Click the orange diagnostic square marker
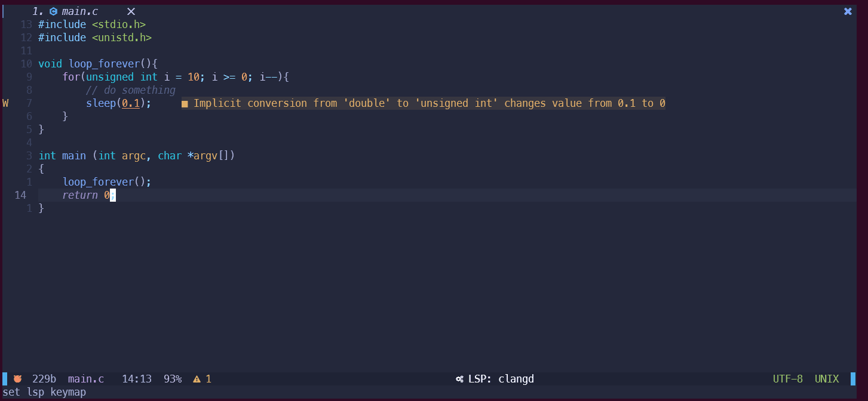Screen dimensions: 868x401 (x=185, y=104)
